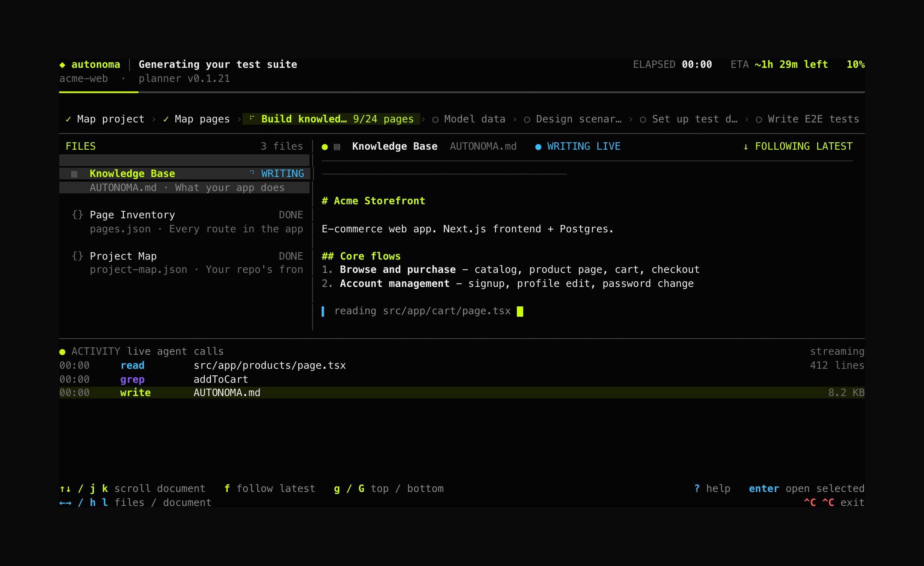
Task: Click the h l files / document shortcut
Action: coord(136,503)
